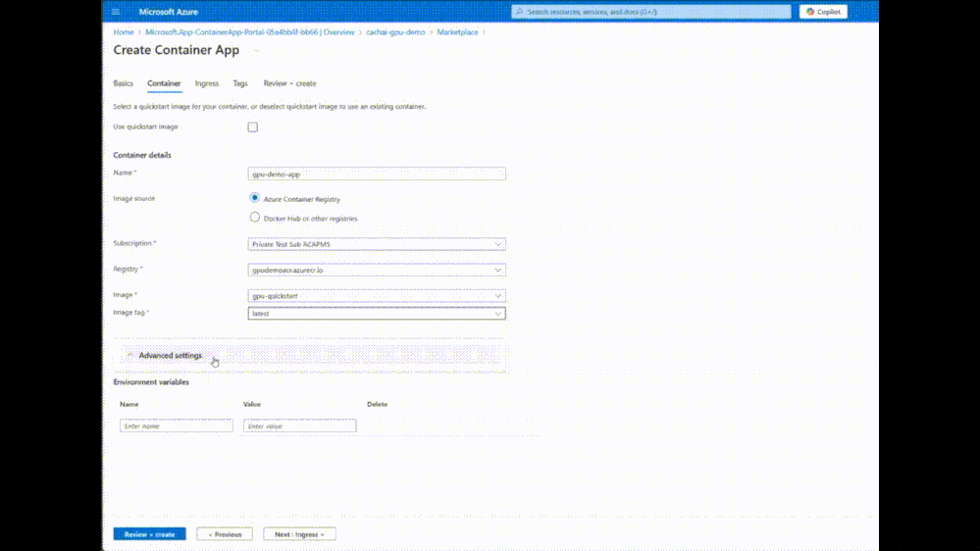Image resolution: width=980 pixels, height=551 pixels.
Task: Click the Review + create button
Action: tap(149, 534)
